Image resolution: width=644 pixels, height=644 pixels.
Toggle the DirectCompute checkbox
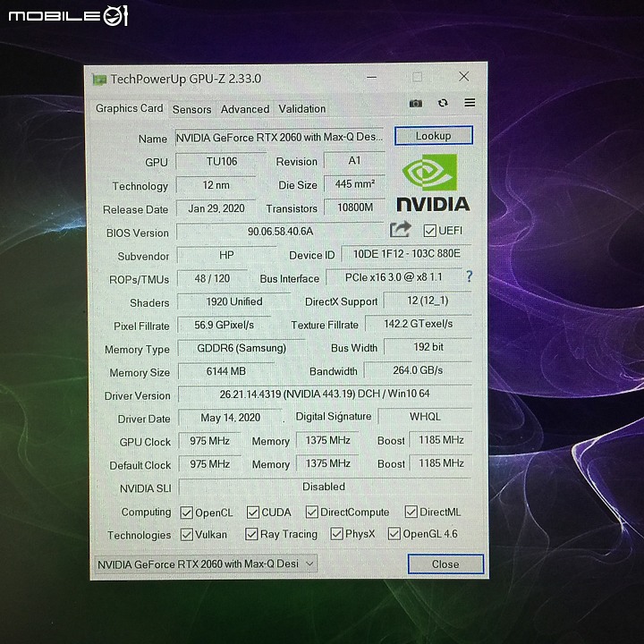312,512
